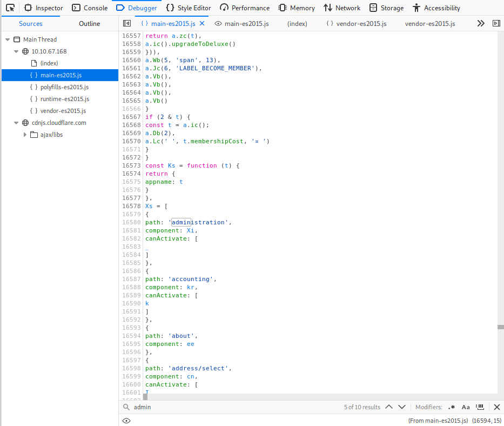Image resolution: width=504 pixels, height=426 pixels.
Task: Click 'administration' path string on line 16580
Action: click(198, 222)
